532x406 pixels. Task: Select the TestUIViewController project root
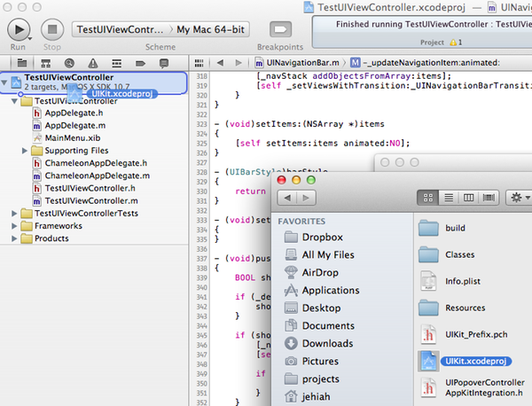coord(94,82)
